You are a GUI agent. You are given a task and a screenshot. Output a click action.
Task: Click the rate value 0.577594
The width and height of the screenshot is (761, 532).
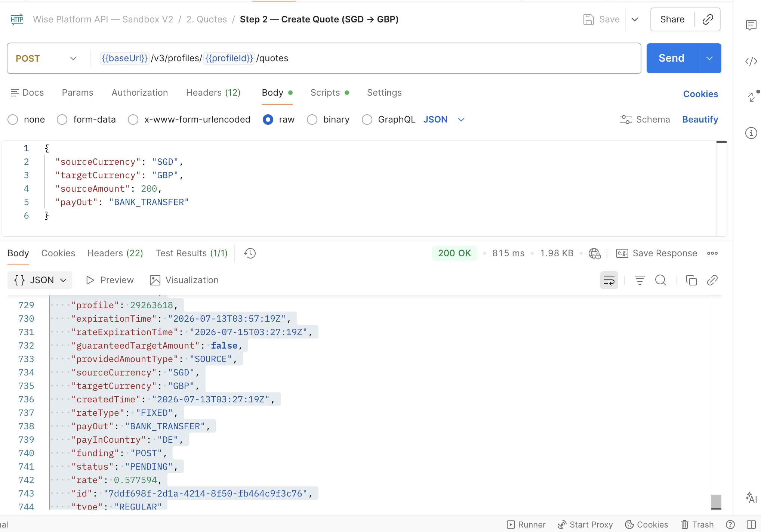coord(135,480)
